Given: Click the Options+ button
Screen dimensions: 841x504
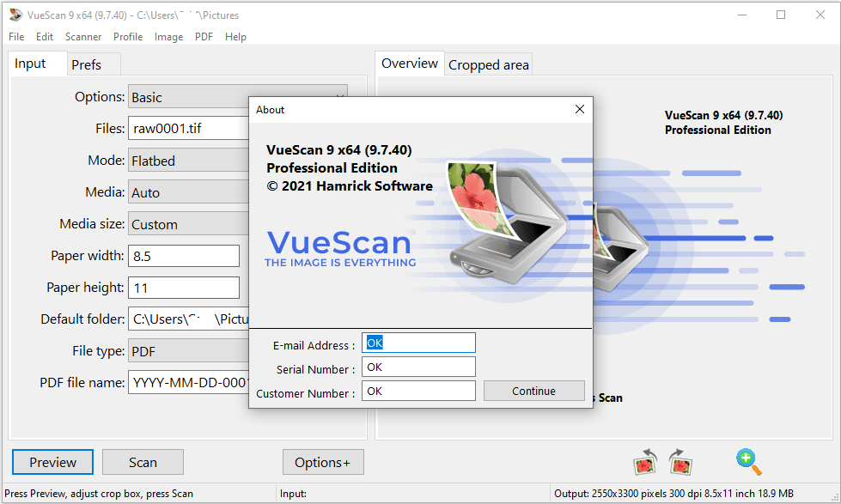Looking at the screenshot, I should click(x=323, y=462).
